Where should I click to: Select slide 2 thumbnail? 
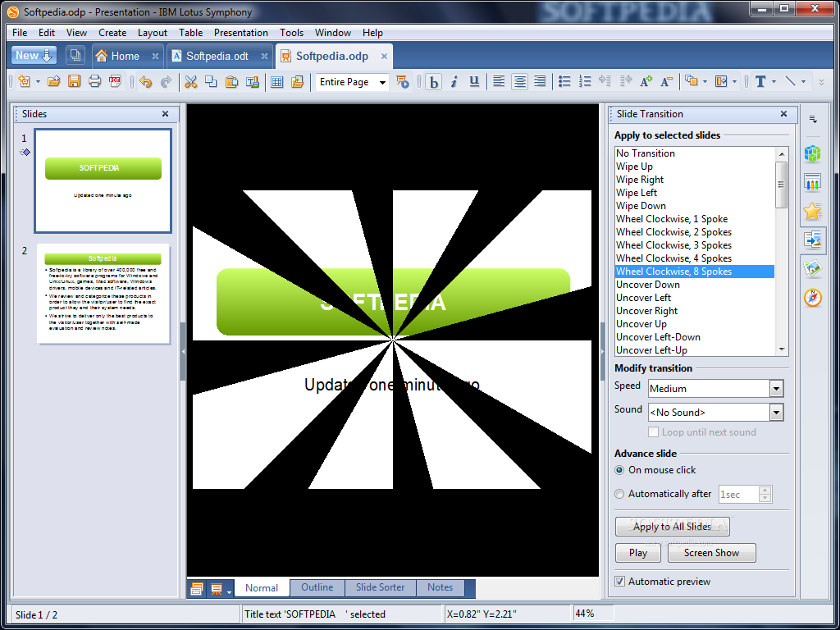click(x=103, y=294)
